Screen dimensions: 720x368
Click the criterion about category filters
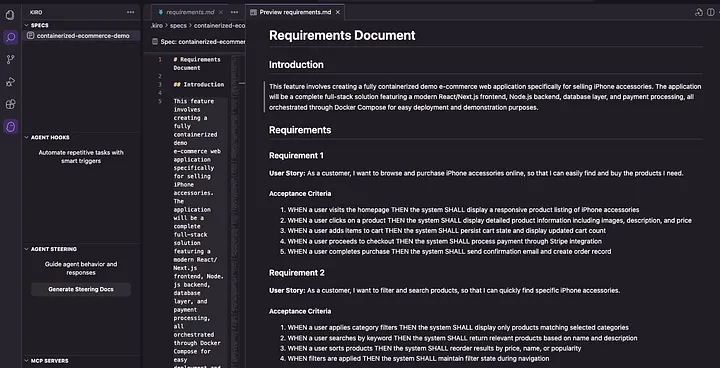point(458,328)
